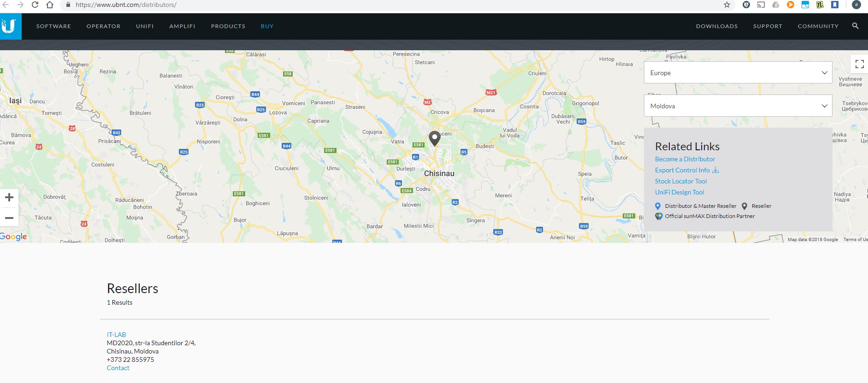Click the blue window extension icon
The image size is (868, 383).
tap(805, 5)
